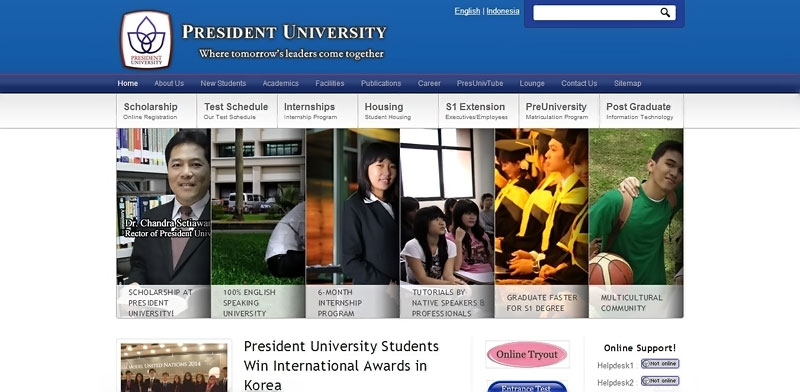
Task: Open the Academics menu item
Action: 281,83
